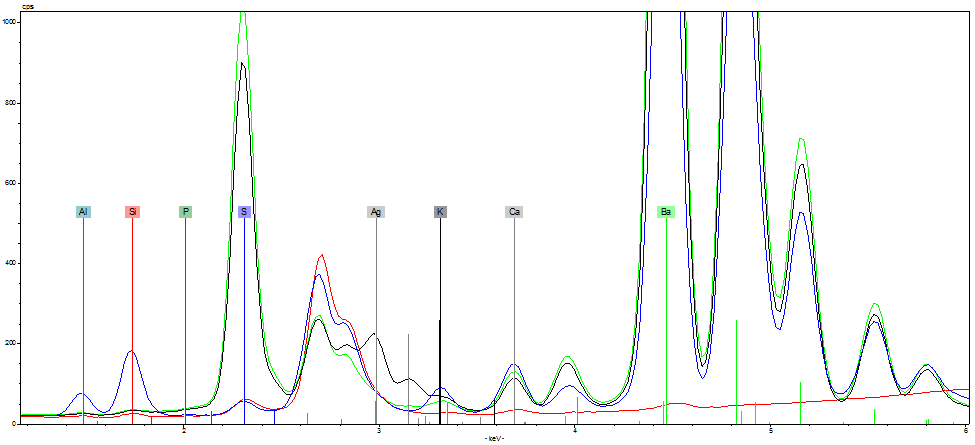The image size is (975, 445).
Task: Click the Al element label
Action: 83,212
